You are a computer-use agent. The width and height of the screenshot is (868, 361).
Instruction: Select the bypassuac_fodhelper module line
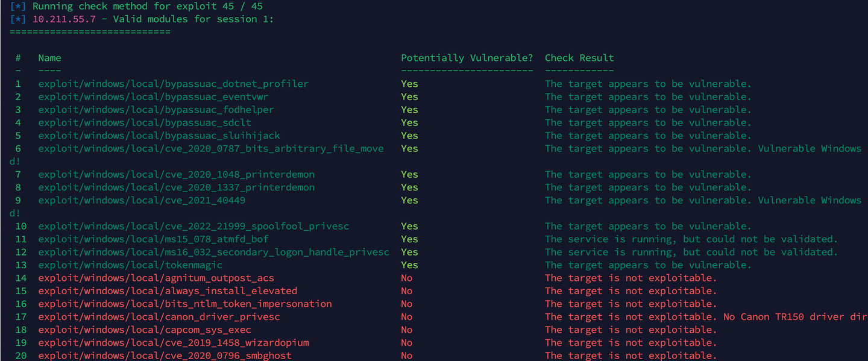click(156, 110)
